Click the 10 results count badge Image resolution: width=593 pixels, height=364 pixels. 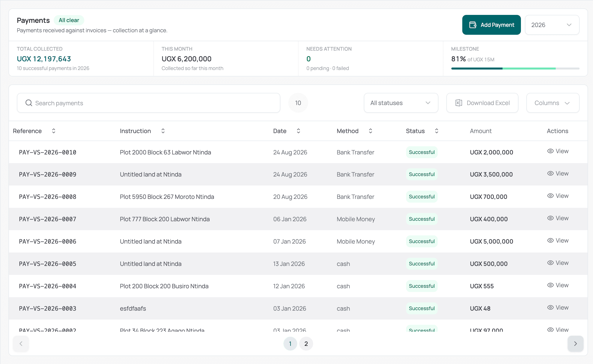tap(298, 103)
